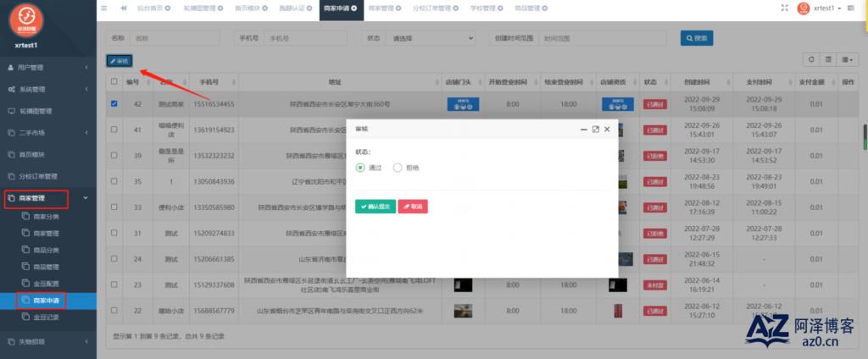
Task: Expand the 二手市场 sidebar menu
Action: click(48, 133)
